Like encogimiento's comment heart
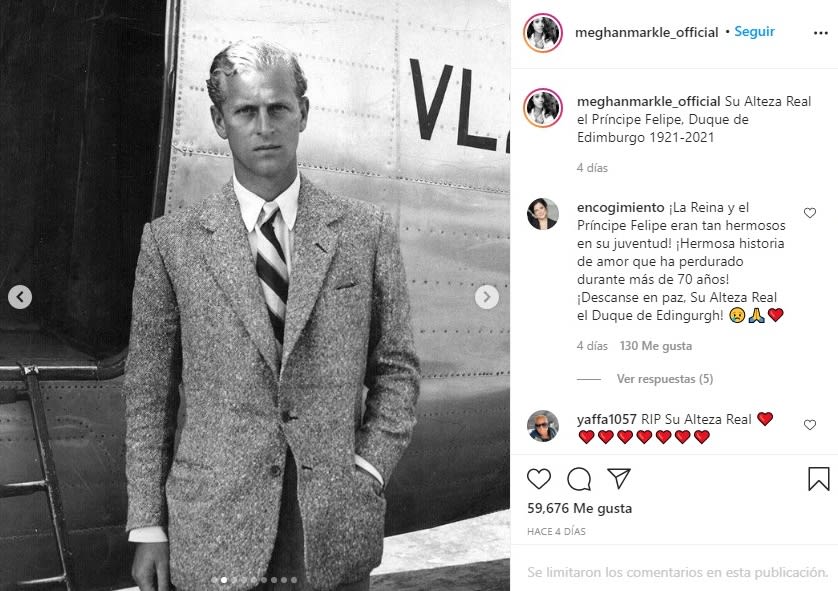838x591 pixels. click(x=810, y=213)
